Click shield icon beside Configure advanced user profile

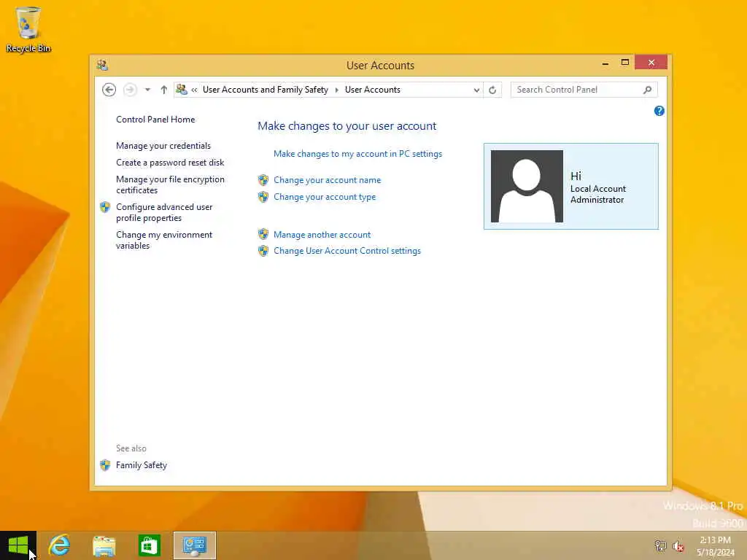tap(105, 207)
